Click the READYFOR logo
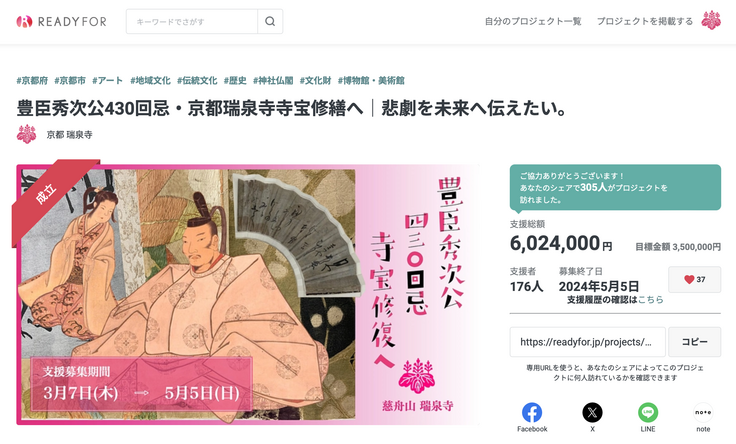Image resolution: width=736 pixels, height=444 pixels. click(61, 22)
